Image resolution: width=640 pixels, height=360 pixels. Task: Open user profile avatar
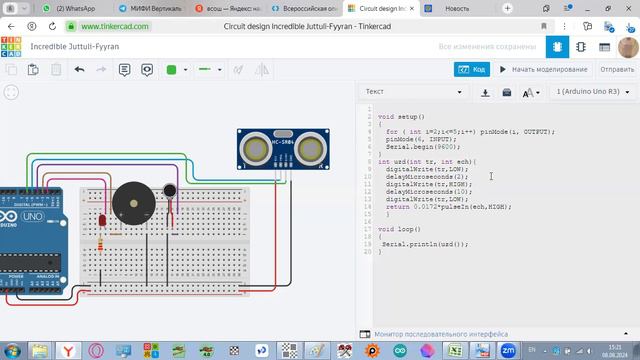(x=628, y=47)
